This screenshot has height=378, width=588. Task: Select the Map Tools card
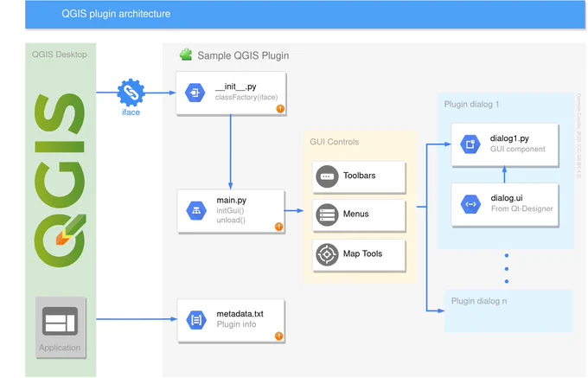click(359, 255)
